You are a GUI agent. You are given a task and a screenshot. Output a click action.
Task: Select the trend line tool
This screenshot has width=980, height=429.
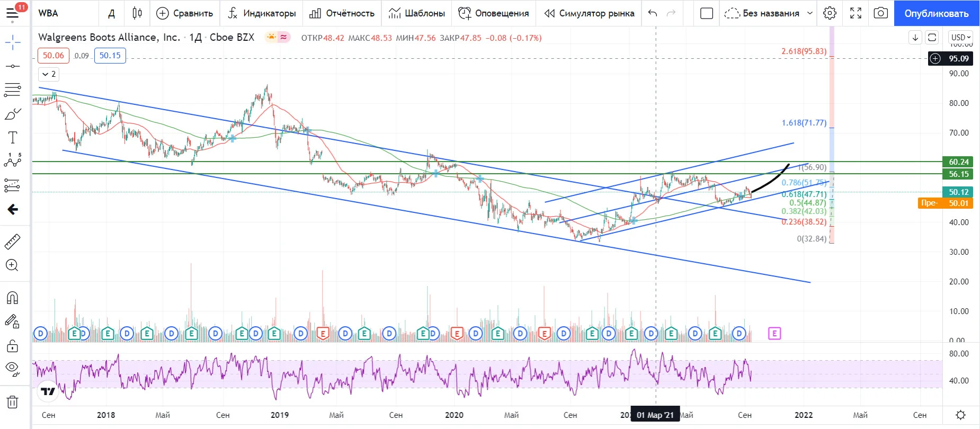coord(13,66)
